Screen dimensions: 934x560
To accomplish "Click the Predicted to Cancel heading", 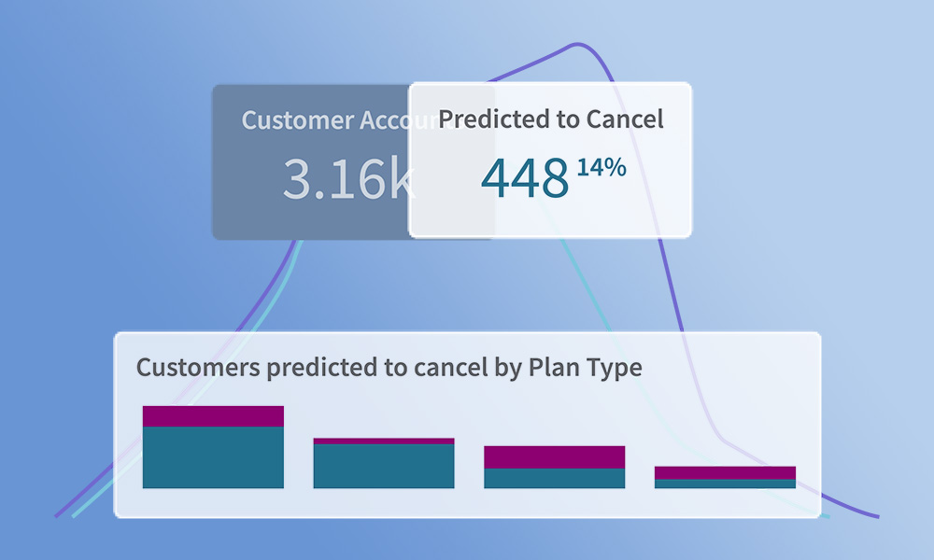I will [x=551, y=119].
